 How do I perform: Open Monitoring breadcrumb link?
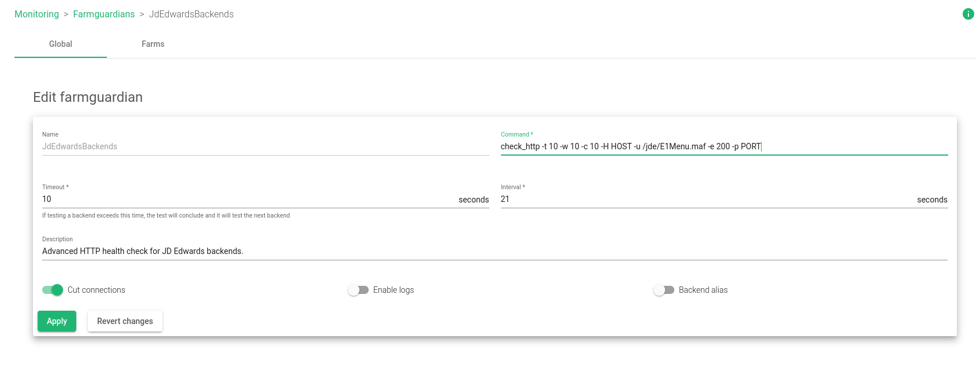point(36,14)
